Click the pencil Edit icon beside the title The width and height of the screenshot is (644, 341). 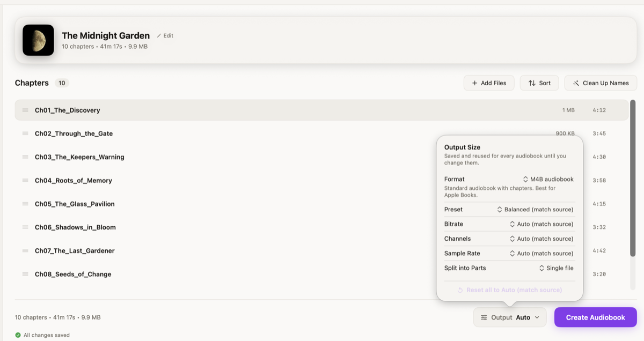pyautogui.click(x=159, y=36)
